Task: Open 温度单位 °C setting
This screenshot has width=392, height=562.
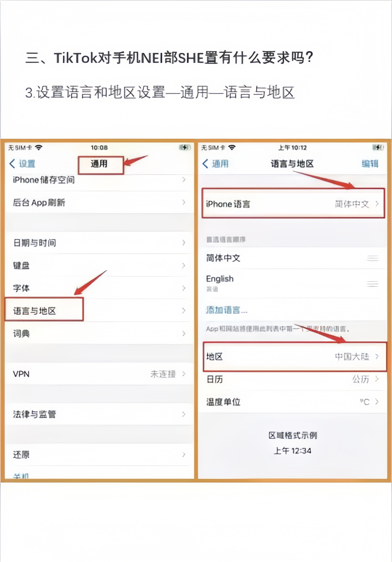Action: point(293,402)
